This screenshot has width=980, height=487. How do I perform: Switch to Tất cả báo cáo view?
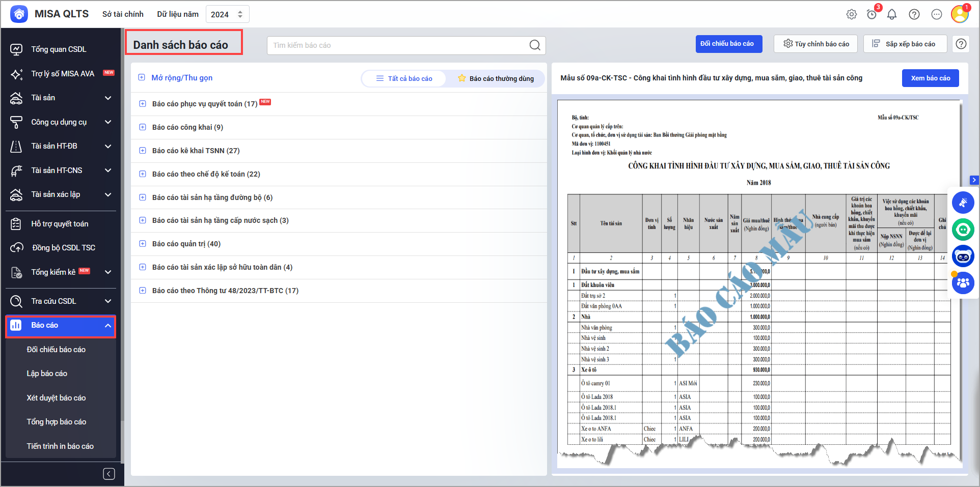tap(404, 78)
